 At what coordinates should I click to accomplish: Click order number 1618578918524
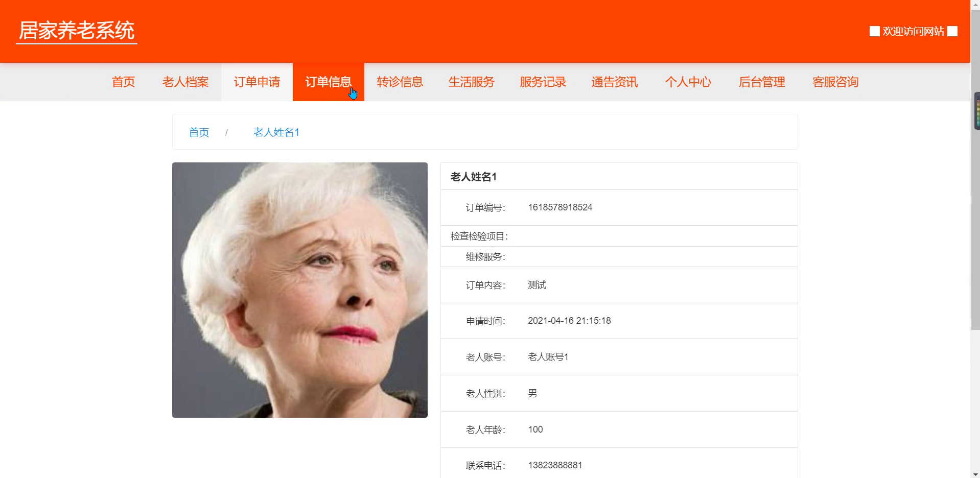click(x=560, y=207)
